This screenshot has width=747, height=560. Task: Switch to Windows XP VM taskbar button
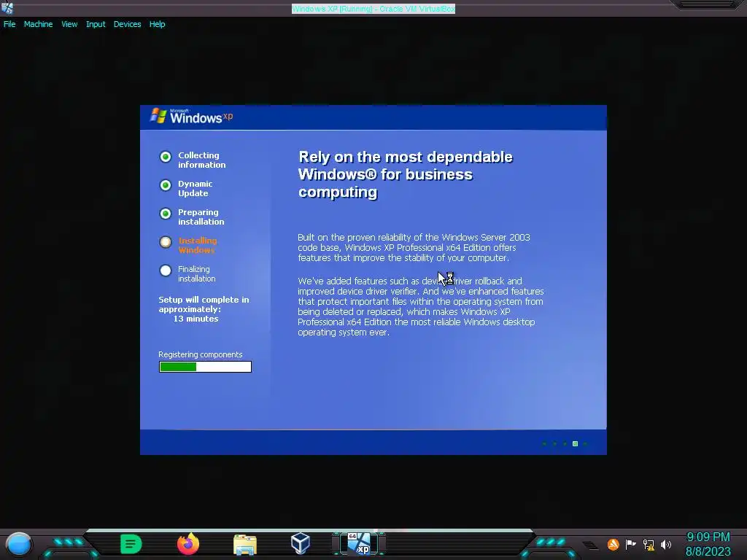tap(359, 544)
